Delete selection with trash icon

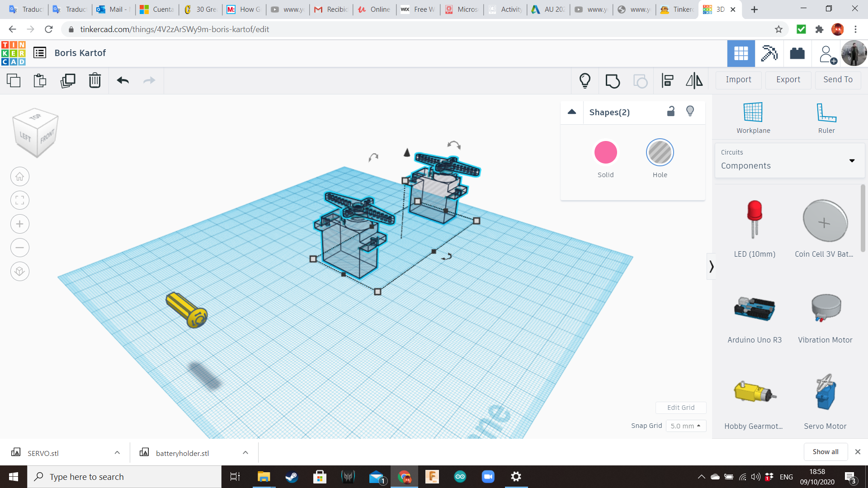pyautogui.click(x=94, y=81)
